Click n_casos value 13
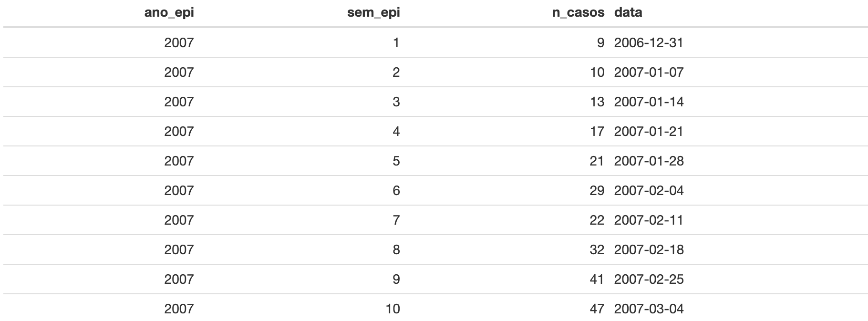868x321 pixels. coord(597,102)
